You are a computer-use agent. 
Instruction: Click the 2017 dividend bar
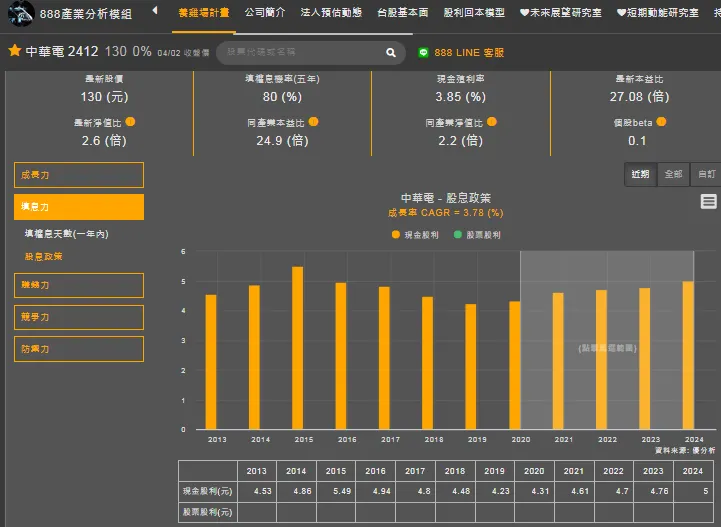[x=384, y=358]
